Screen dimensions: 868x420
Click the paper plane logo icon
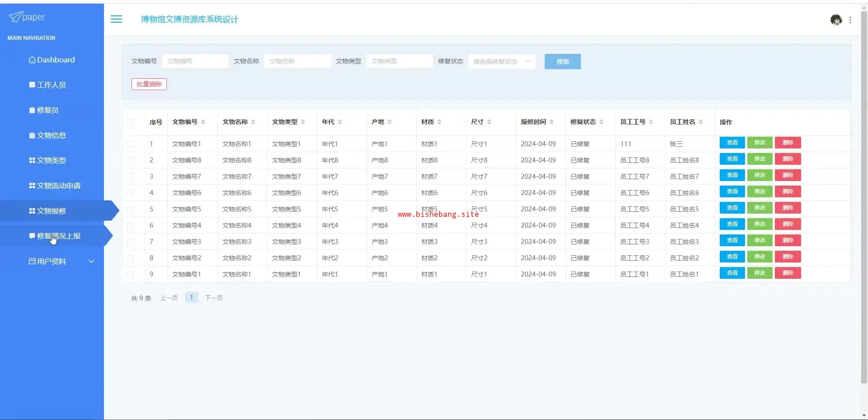tap(15, 17)
